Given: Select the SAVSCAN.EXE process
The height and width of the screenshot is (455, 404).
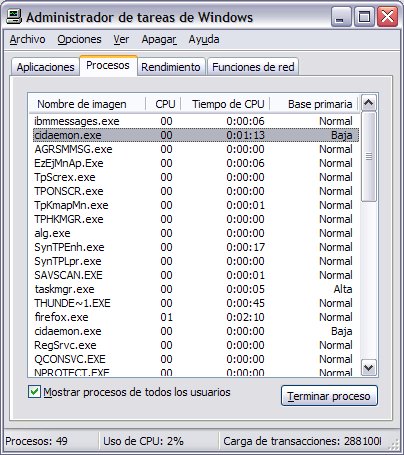Looking at the screenshot, I should tap(196, 275).
